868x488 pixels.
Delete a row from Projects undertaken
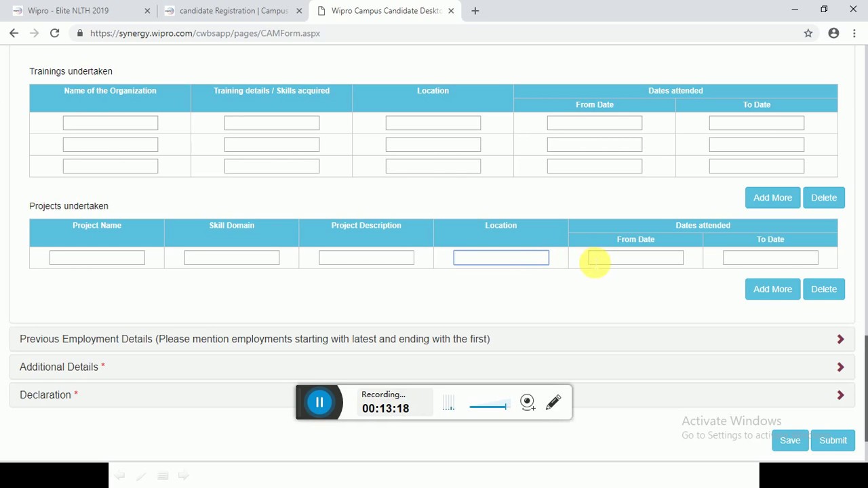click(824, 289)
